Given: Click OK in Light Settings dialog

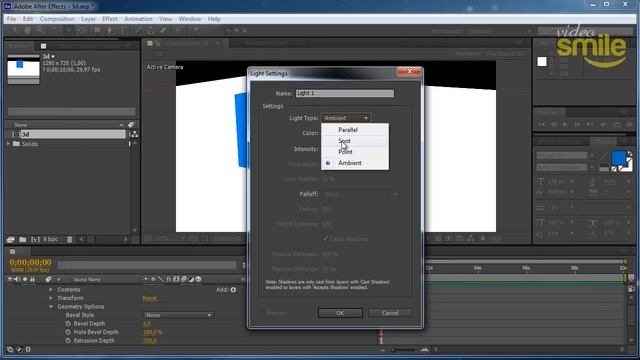Looking at the screenshot, I should (340, 313).
